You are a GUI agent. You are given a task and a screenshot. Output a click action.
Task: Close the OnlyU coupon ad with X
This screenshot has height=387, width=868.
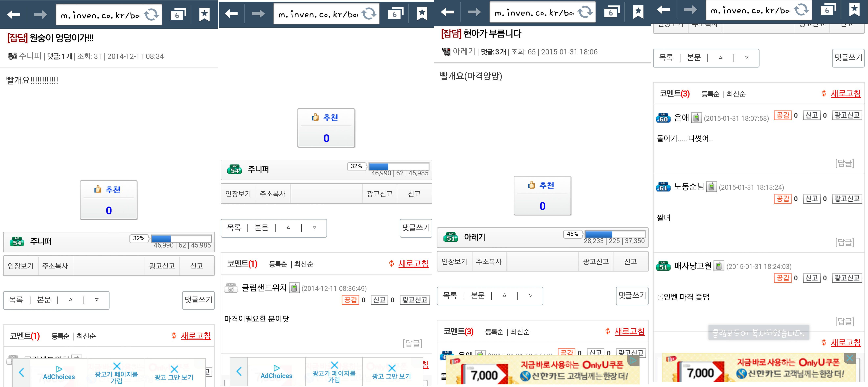849,358
